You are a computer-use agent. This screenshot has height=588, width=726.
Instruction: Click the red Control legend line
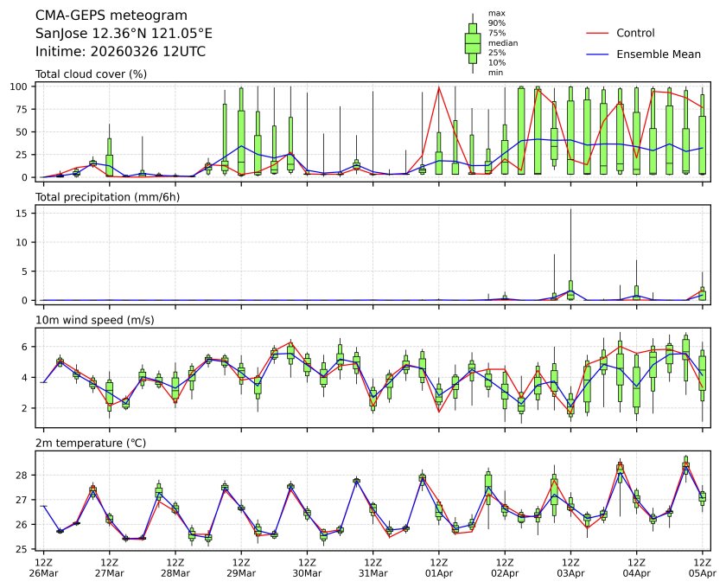pos(599,33)
